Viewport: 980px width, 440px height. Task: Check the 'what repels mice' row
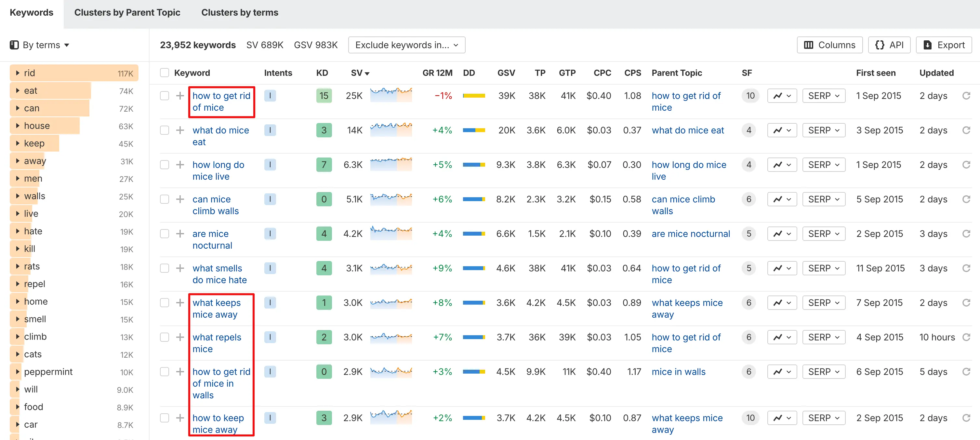[x=164, y=337]
